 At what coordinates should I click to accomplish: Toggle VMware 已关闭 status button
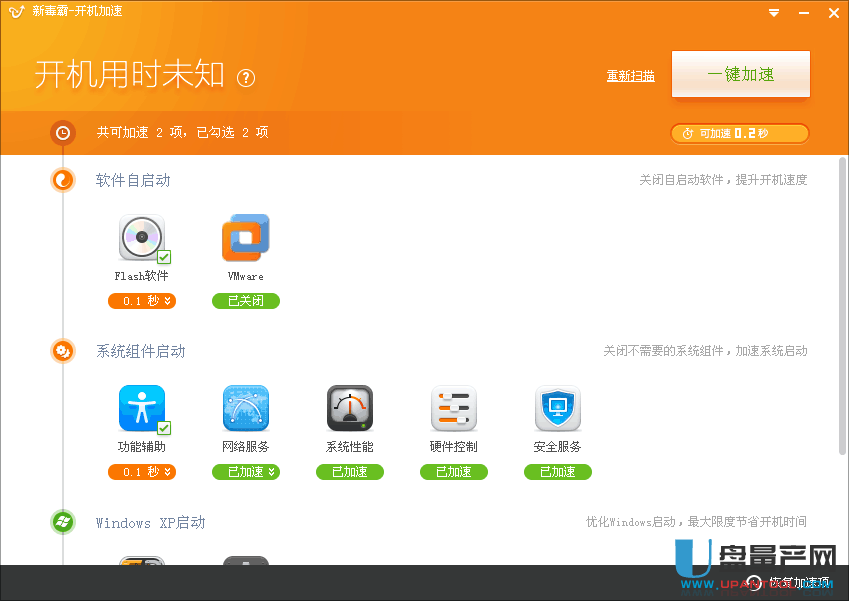[245, 301]
